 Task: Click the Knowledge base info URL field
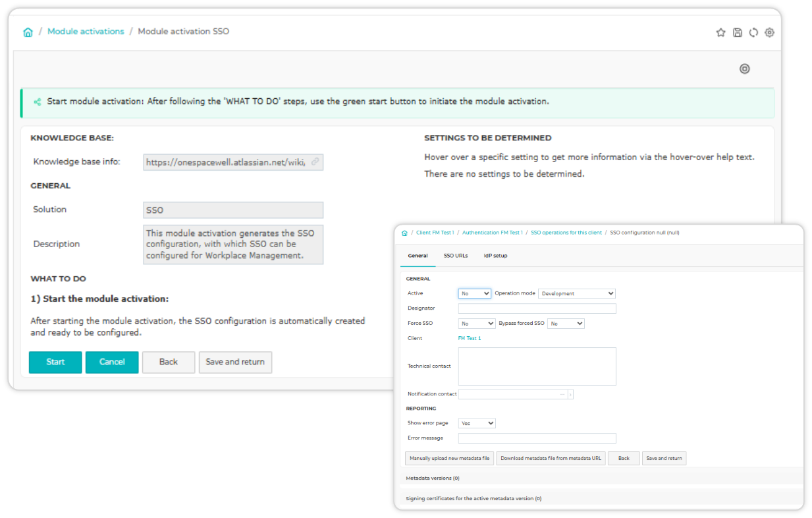(x=233, y=162)
